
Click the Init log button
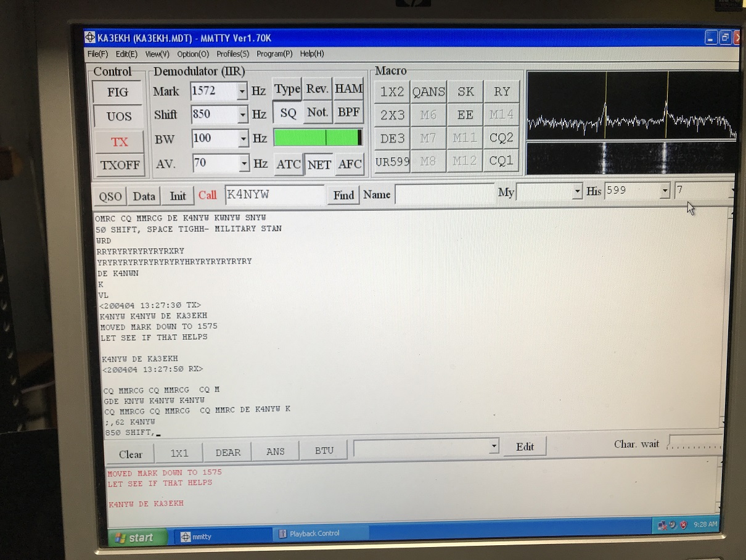(x=178, y=196)
